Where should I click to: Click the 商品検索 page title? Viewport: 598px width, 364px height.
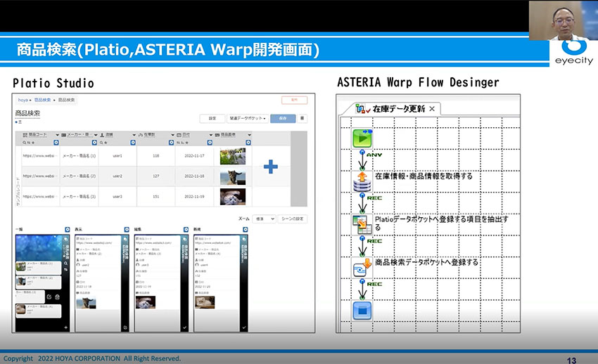pos(27,113)
